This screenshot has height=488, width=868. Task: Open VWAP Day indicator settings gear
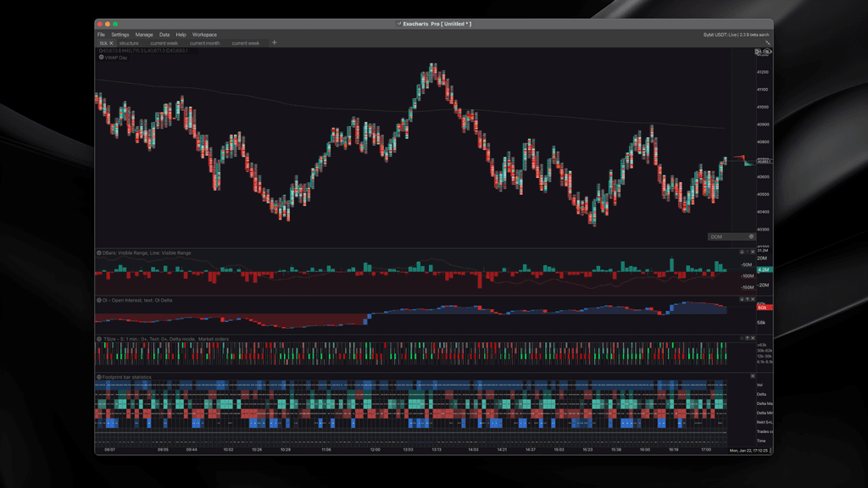click(101, 58)
